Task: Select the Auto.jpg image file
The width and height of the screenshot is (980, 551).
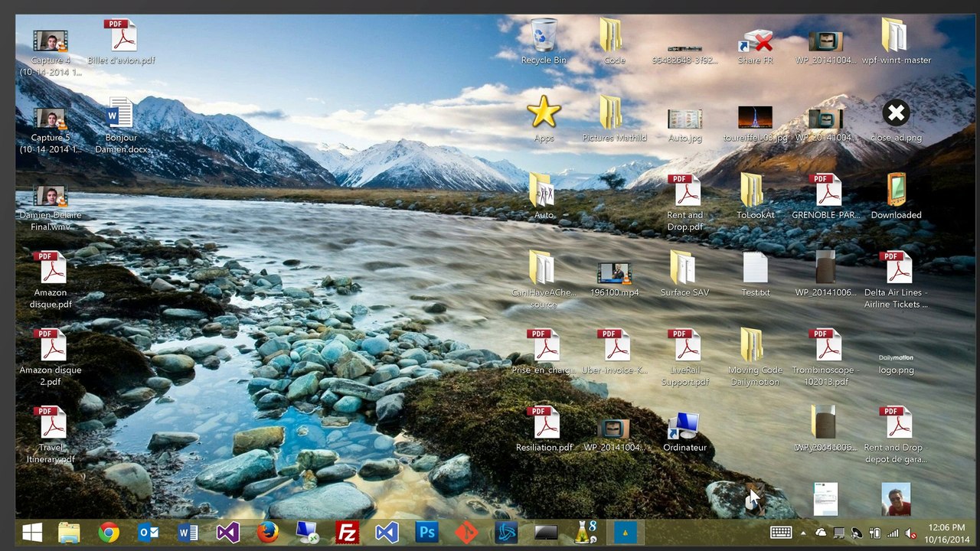Action: (x=684, y=125)
